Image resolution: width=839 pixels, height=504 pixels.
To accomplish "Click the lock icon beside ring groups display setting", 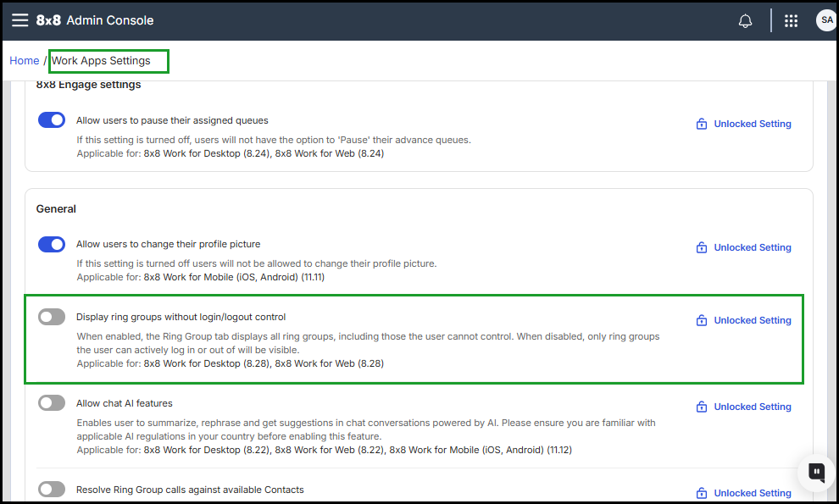I will point(702,321).
